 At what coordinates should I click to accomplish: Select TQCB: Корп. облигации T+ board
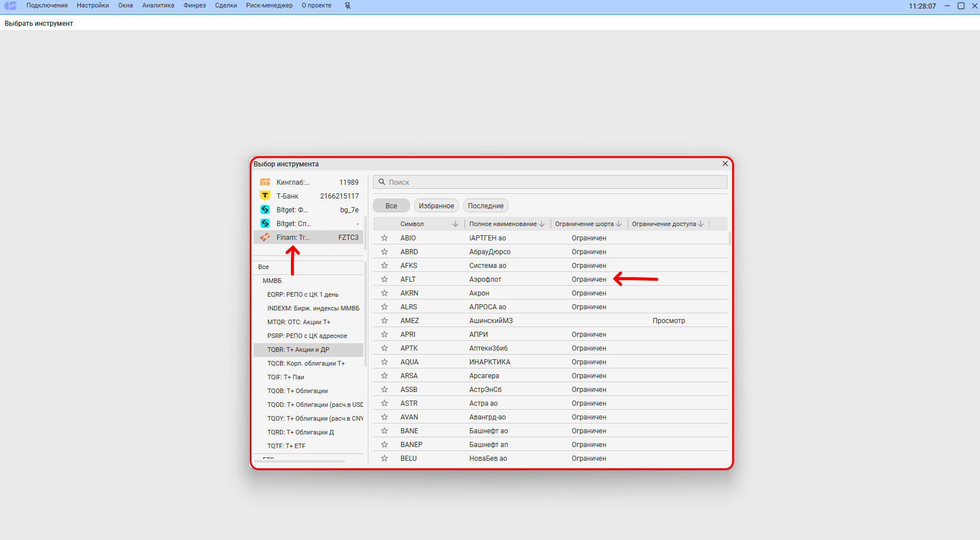306,363
